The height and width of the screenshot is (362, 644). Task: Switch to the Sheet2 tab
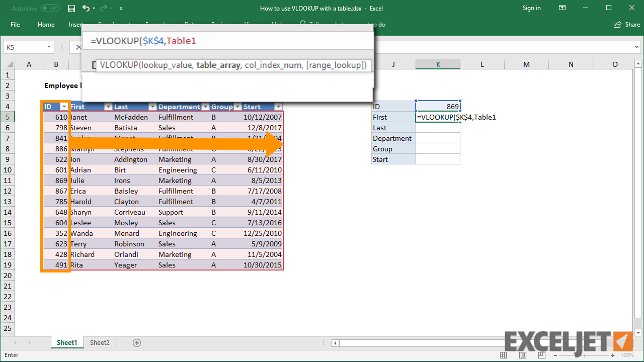(99, 342)
